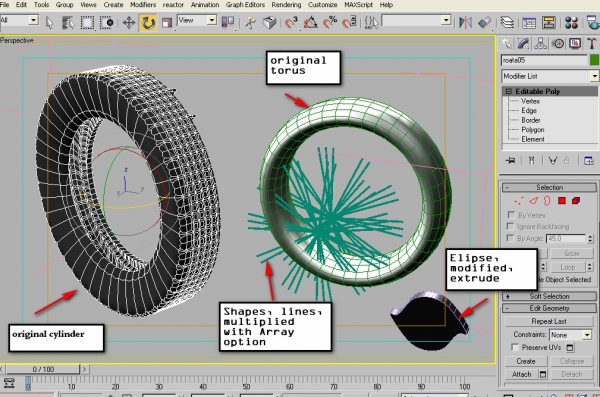Switch to Utilities hammer panel
The height and width of the screenshot is (397, 600).
592,44
